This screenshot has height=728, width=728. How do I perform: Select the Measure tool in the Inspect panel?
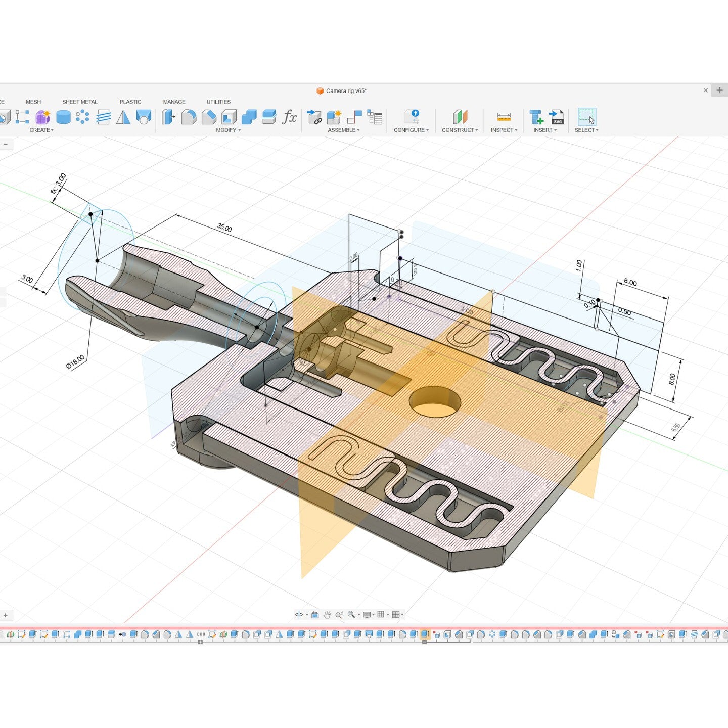[504, 118]
